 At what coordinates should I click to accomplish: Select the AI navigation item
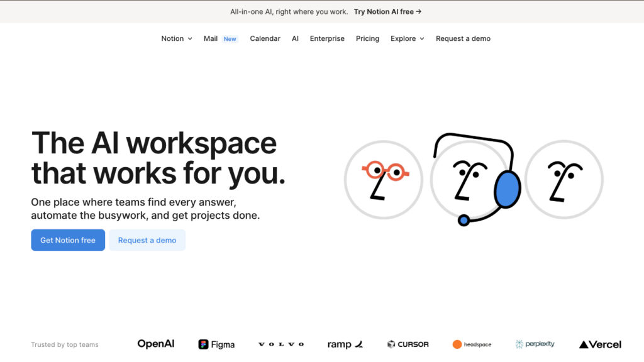(x=295, y=38)
